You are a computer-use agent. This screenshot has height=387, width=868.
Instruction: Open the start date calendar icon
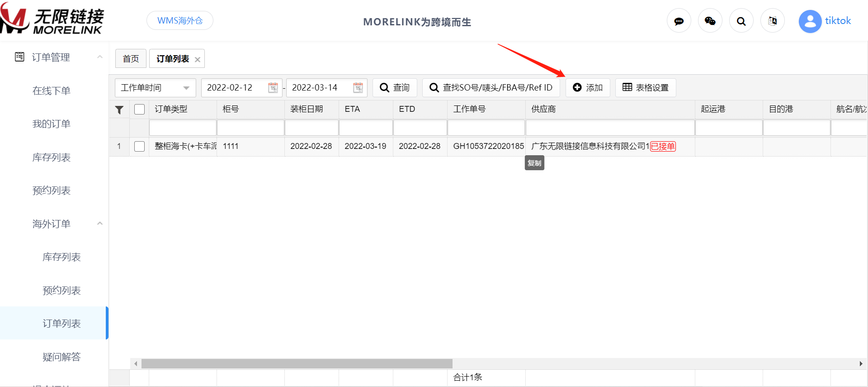pyautogui.click(x=273, y=88)
